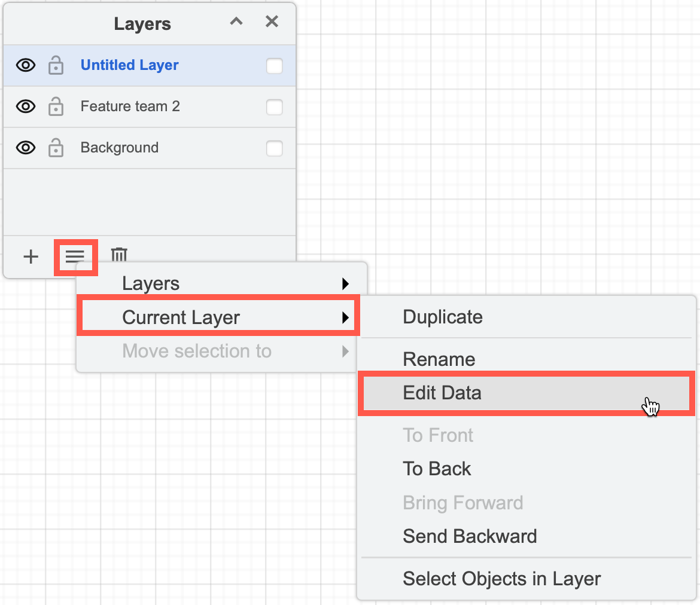Collapse the Layers panel with the chevron
The image size is (700, 605).
pyautogui.click(x=236, y=22)
